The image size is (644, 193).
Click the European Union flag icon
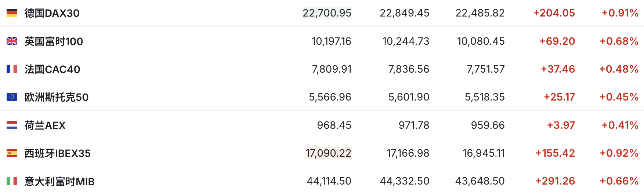click(x=12, y=97)
